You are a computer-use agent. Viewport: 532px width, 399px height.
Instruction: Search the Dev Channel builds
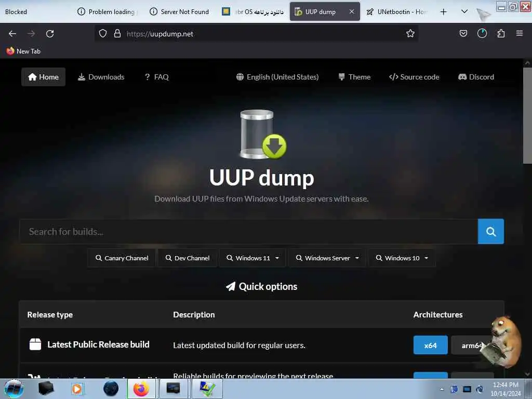point(187,258)
